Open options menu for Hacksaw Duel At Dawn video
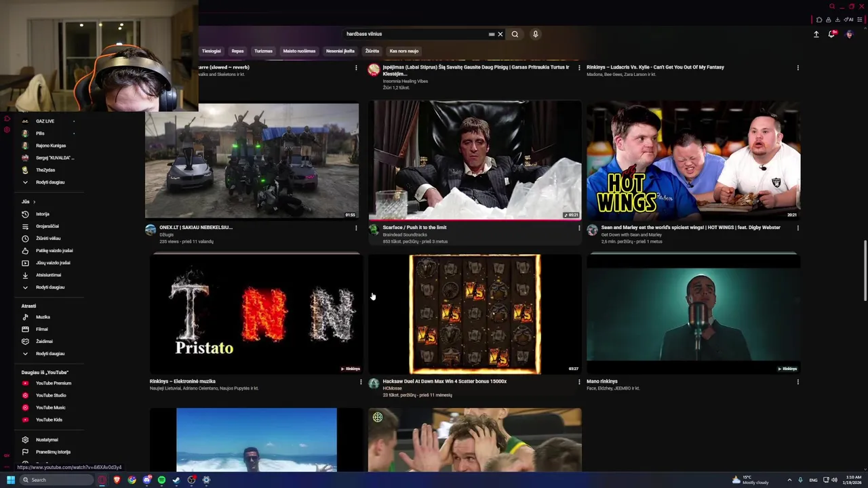Viewport: 868px width, 488px height. [578, 382]
